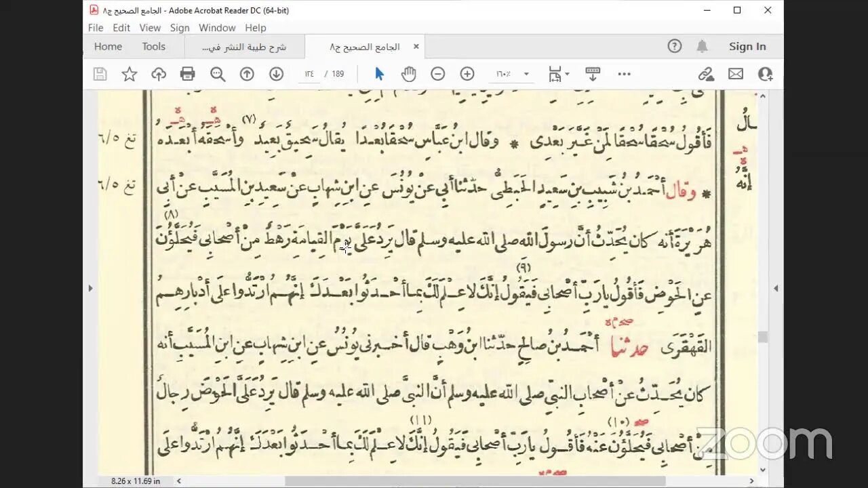Open the File menu
This screenshot has width=868, height=488.
pyautogui.click(x=96, y=28)
